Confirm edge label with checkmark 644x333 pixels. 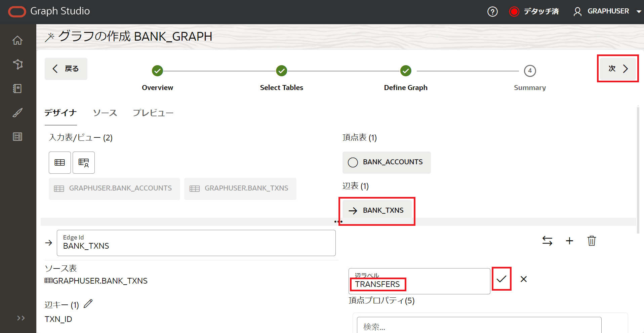click(501, 279)
